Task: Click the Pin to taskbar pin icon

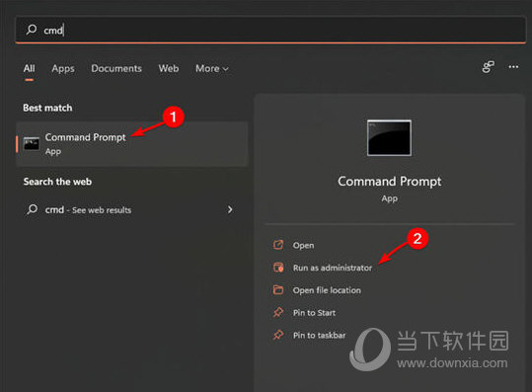Action: 278,335
